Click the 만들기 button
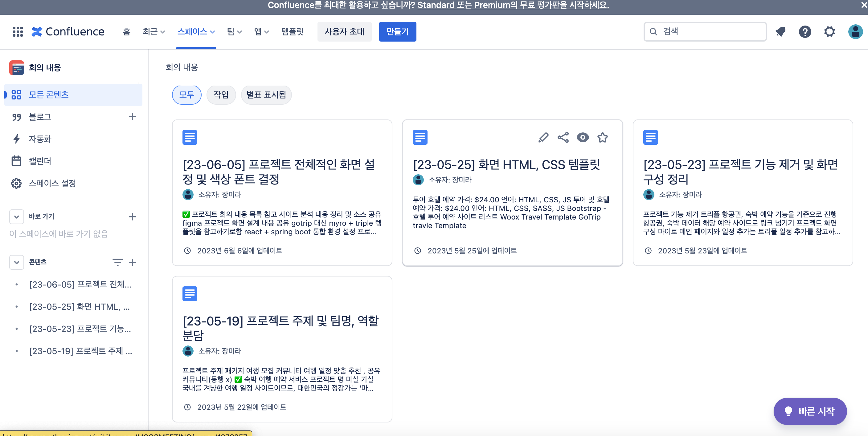Screen dimensions: 868x436 coord(397,32)
